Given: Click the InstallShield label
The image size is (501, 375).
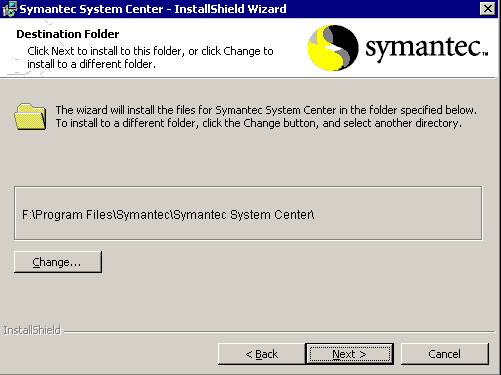Looking at the screenshot, I should pos(32,330).
